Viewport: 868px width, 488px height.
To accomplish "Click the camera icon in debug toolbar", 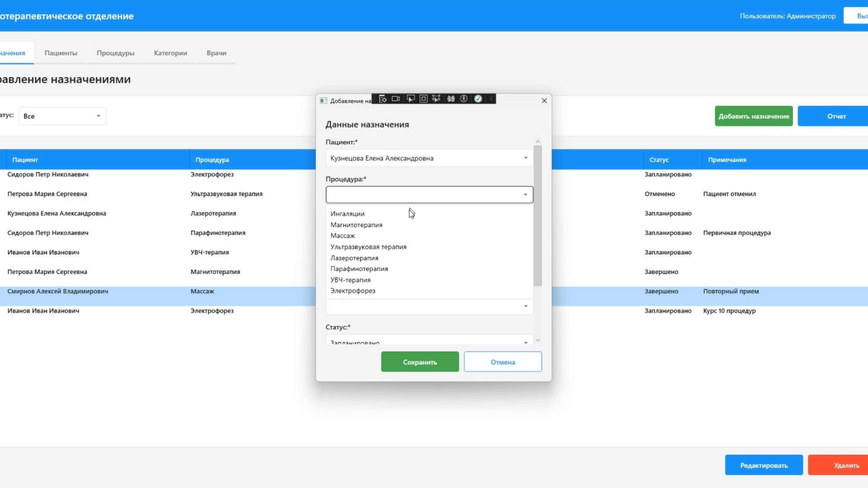I will tap(396, 99).
